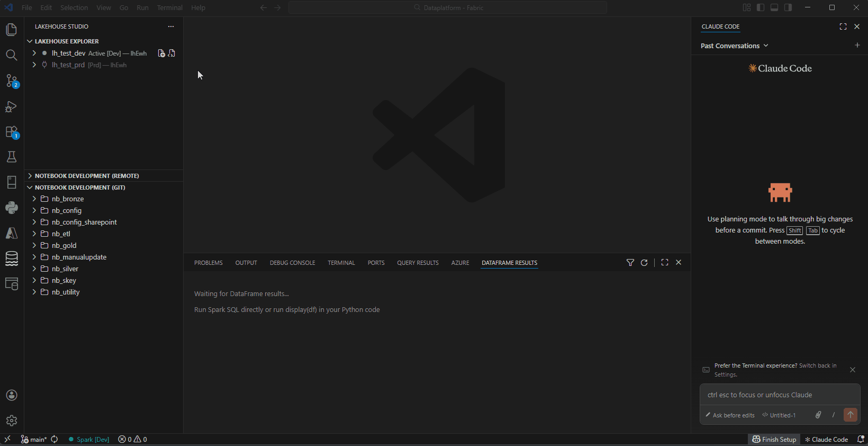Refresh the DataFrame results panel
The width and height of the screenshot is (868, 446).
pyautogui.click(x=644, y=263)
